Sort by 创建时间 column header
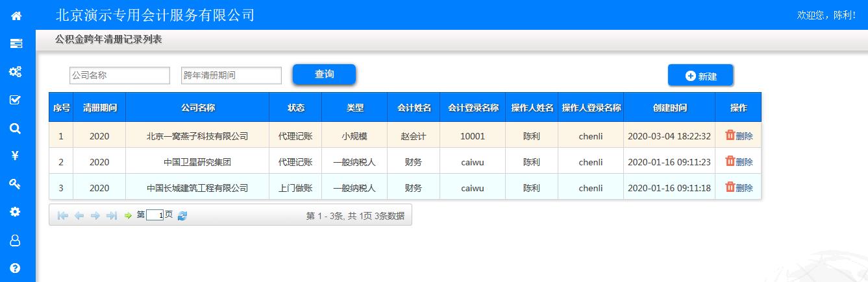The image size is (868, 282). 669,108
